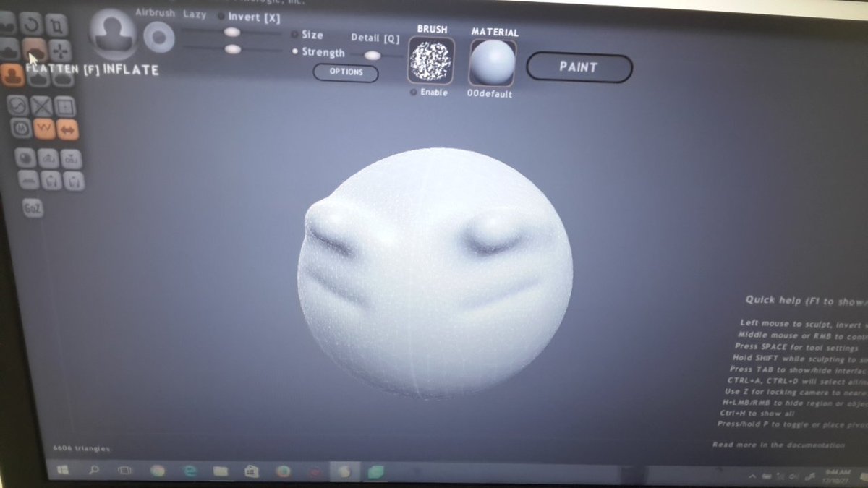This screenshot has height=488, width=868.
Task: Select the orange Inflate brush tool
Action: coord(12,75)
